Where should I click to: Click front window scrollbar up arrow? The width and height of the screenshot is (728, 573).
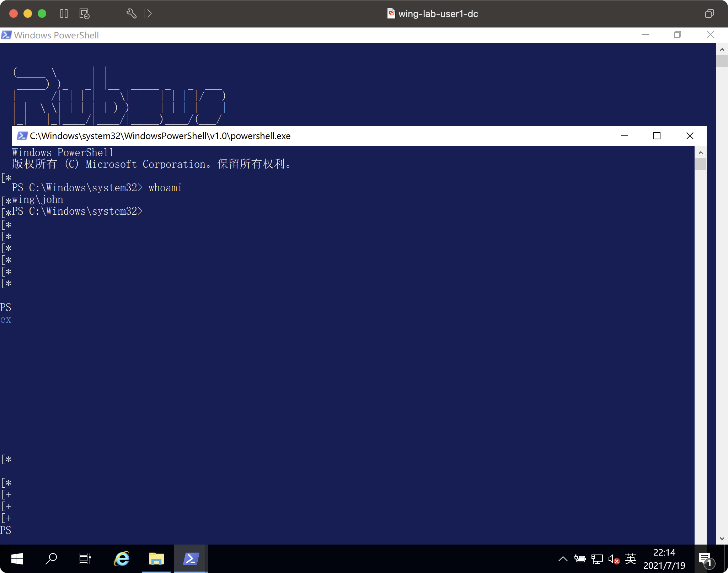click(x=701, y=153)
